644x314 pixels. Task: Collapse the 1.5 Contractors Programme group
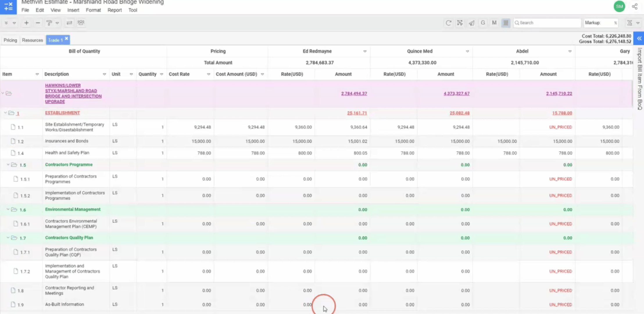(x=8, y=165)
